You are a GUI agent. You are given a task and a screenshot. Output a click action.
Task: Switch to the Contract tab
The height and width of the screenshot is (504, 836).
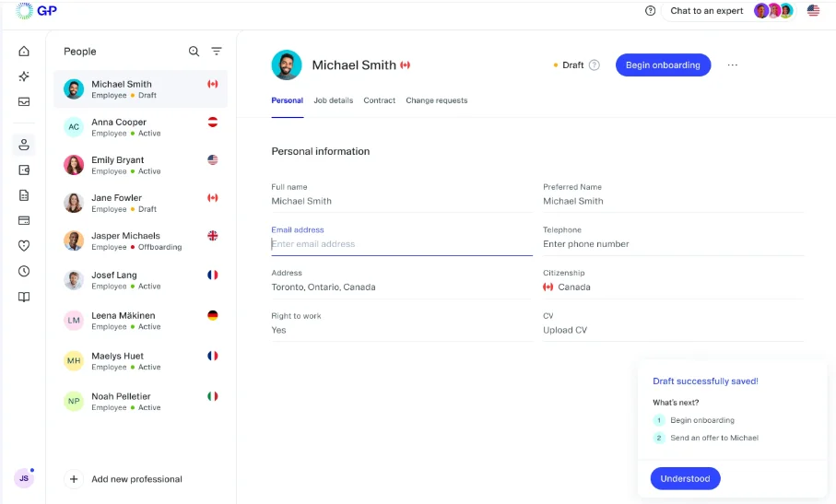click(379, 100)
